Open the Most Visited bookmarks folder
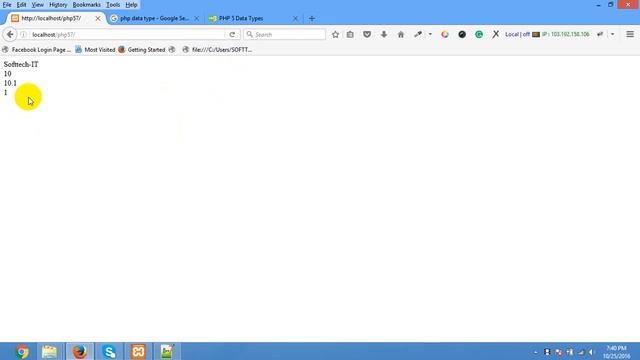This screenshot has height=360, width=640. (96, 50)
